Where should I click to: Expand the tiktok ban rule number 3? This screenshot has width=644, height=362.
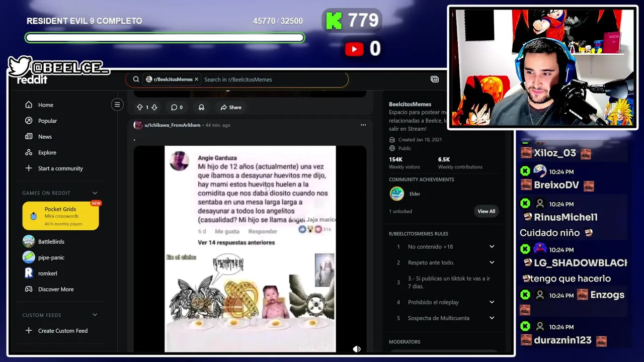click(444, 283)
